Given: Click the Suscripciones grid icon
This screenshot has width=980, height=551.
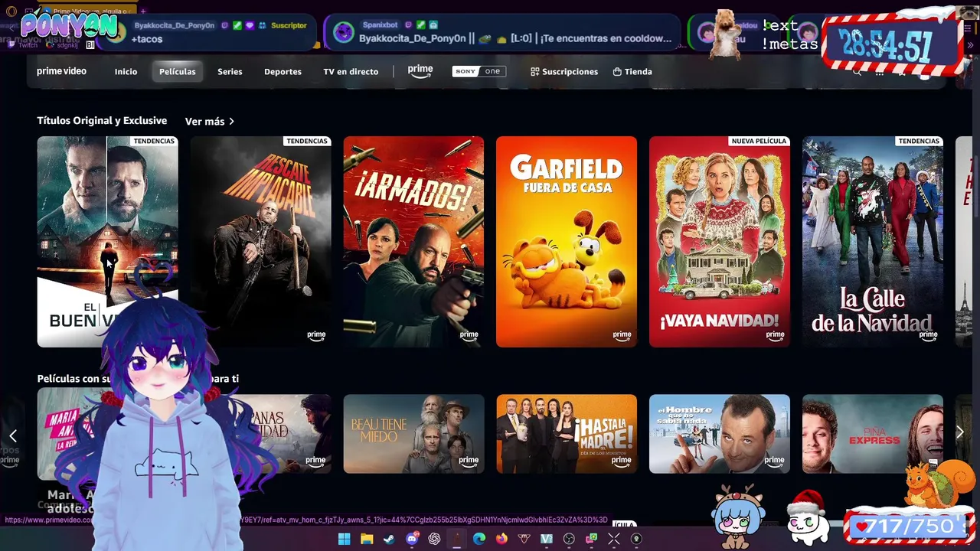Looking at the screenshot, I should pos(535,71).
